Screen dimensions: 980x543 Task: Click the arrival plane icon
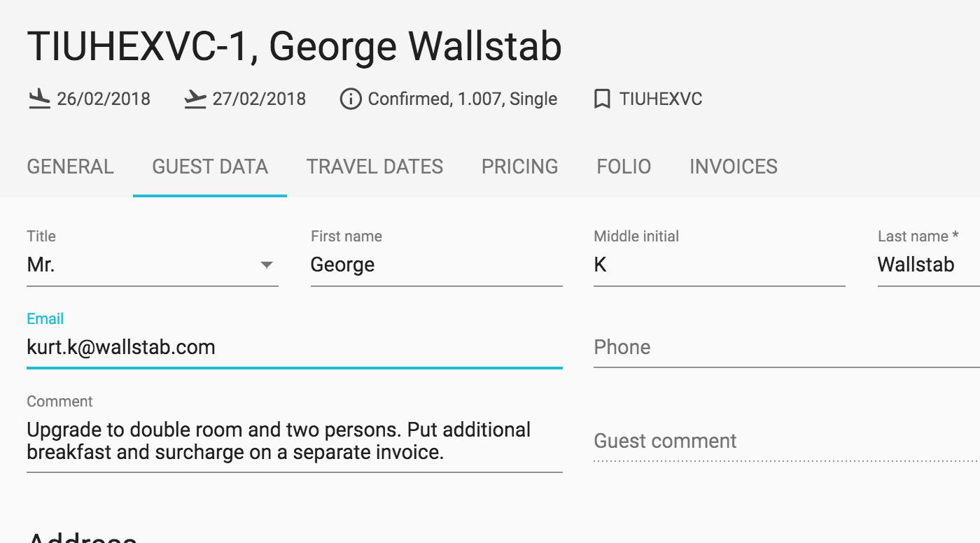[39, 99]
